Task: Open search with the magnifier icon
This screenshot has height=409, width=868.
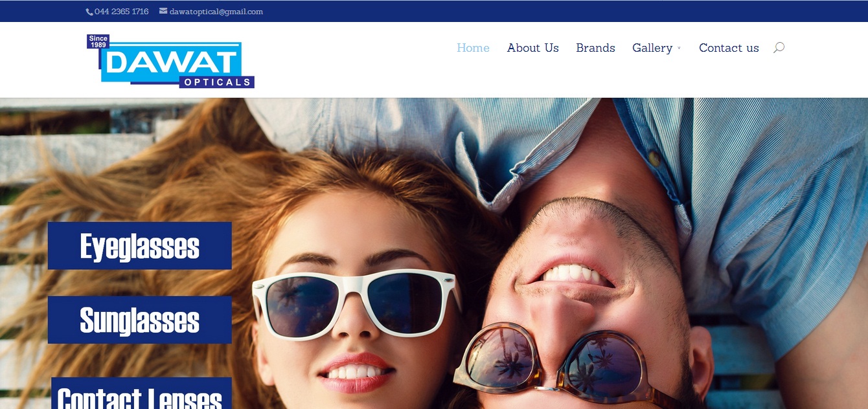Action: pyautogui.click(x=779, y=48)
